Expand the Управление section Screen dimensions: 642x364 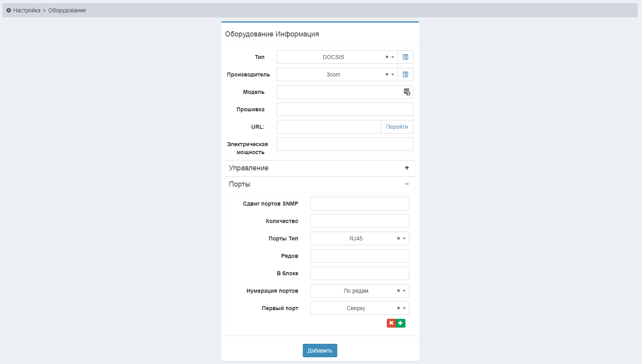point(407,168)
